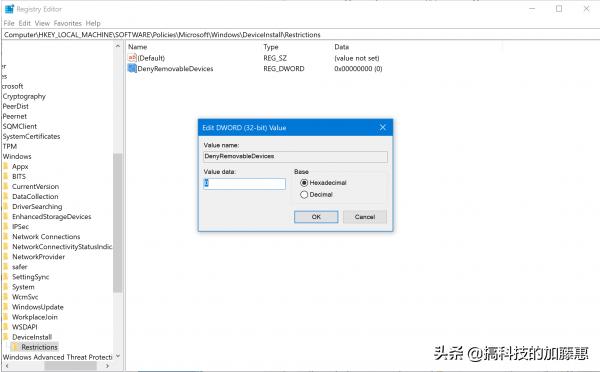Click the WSDAPI folder icon
600x372 pixels.
point(6,327)
